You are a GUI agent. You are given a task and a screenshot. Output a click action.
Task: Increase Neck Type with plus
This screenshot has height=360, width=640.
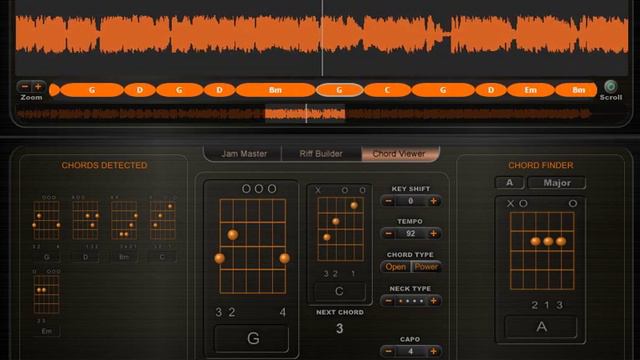433,301
